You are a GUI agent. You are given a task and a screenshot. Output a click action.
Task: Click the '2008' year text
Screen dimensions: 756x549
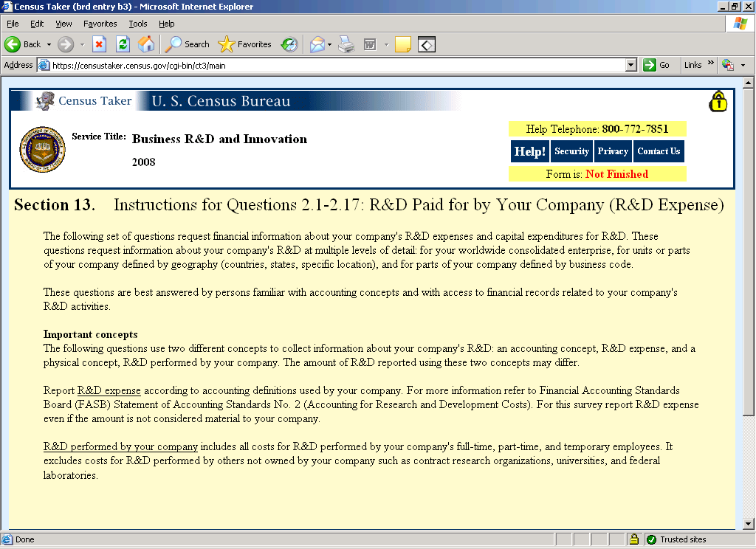pyautogui.click(x=144, y=162)
